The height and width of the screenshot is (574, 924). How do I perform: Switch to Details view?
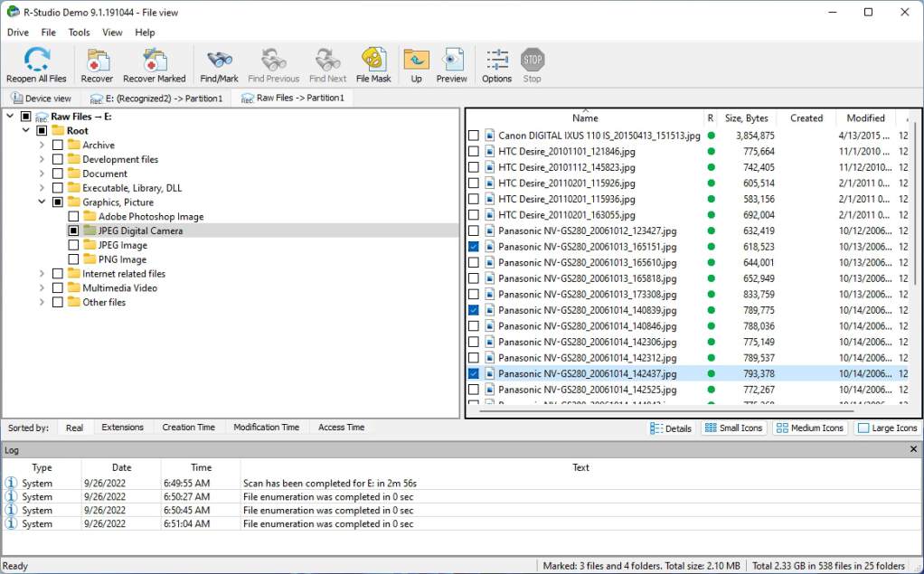671,428
